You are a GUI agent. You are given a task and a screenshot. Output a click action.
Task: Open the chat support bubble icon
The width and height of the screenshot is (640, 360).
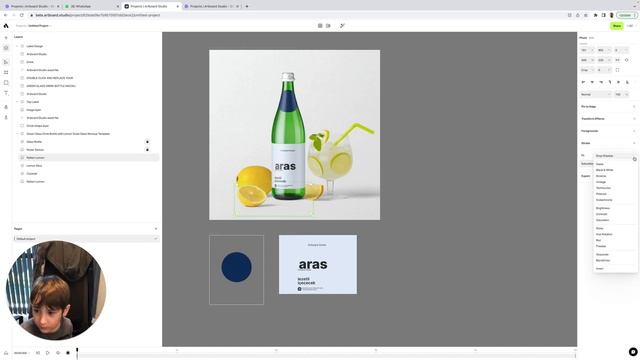tap(633, 351)
